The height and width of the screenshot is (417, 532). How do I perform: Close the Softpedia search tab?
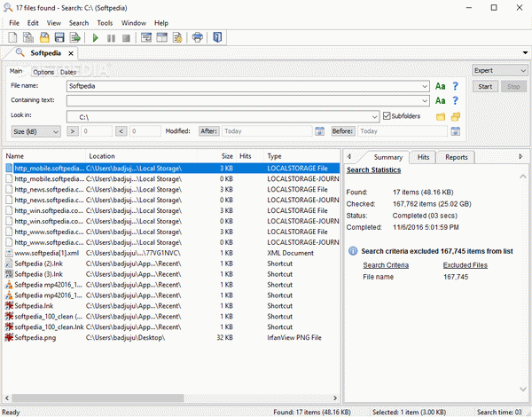71,53
